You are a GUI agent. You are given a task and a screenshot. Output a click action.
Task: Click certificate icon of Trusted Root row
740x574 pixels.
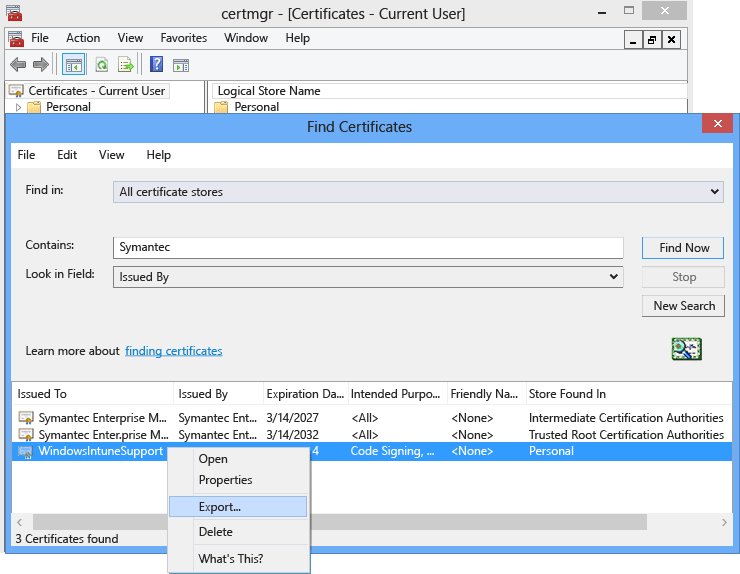tap(26, 434)
